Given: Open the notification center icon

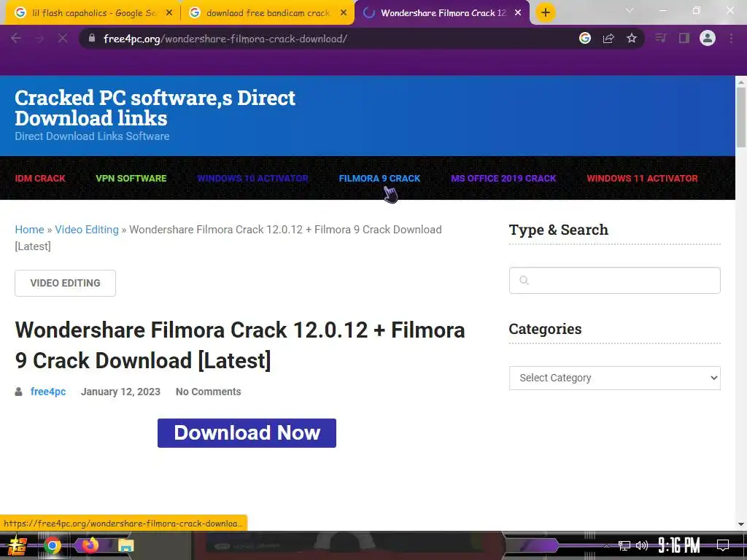Looking at the screenshot, I should 723,545.
